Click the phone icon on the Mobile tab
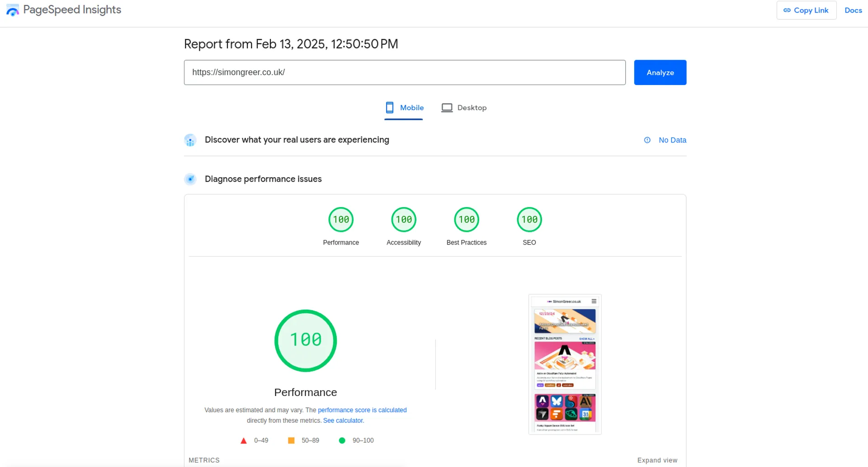The image size is (868, 467). (390, 108)
